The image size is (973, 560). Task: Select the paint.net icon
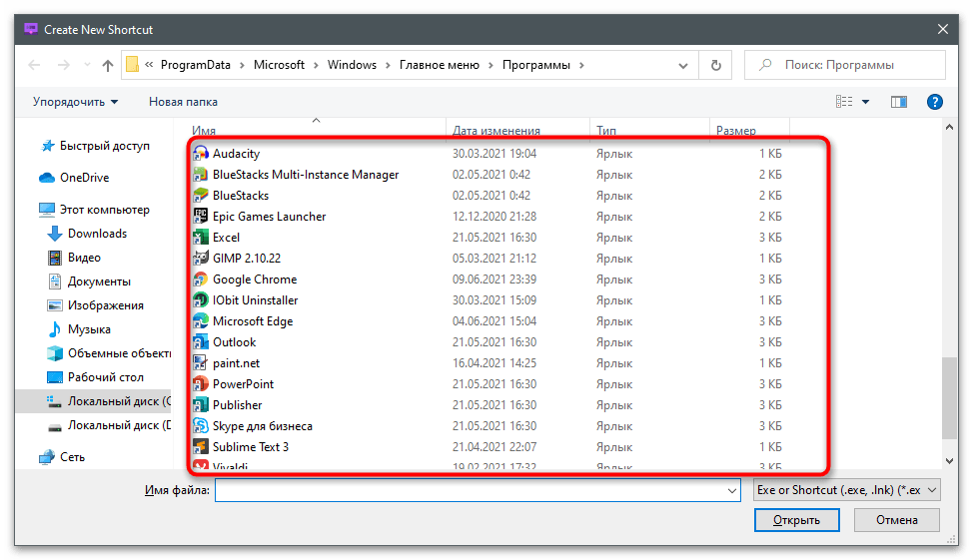[201, 362]
